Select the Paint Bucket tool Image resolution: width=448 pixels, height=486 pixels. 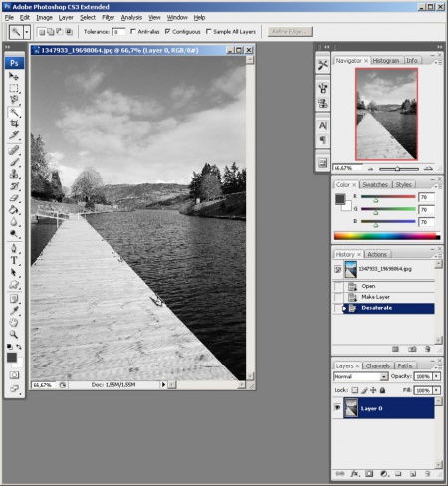point(14,210)
